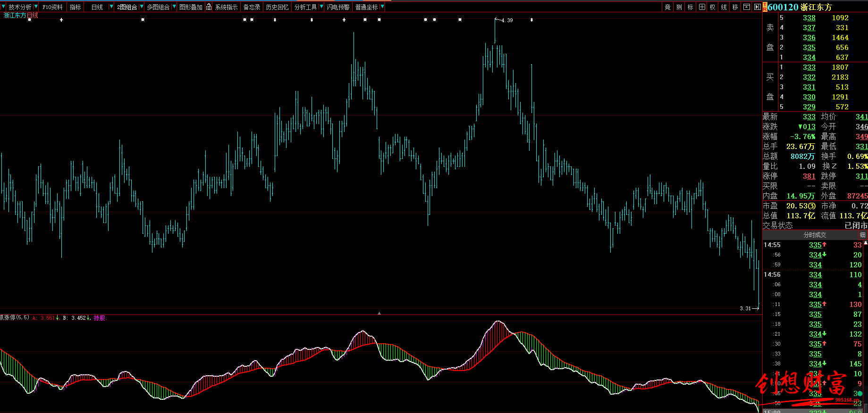Click the 涨停 price 381
This screenshot has width=868, height=413.
click(x=809, y=176)
